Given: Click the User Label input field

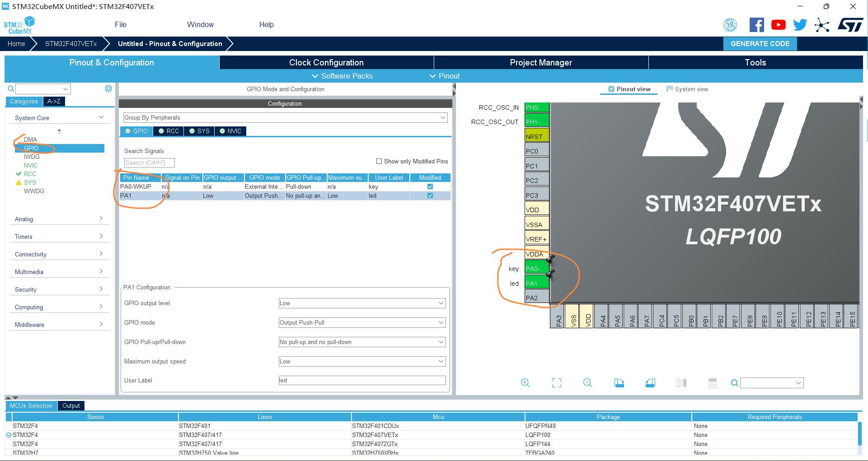Looking at the screenshot, I should point(362,380).
